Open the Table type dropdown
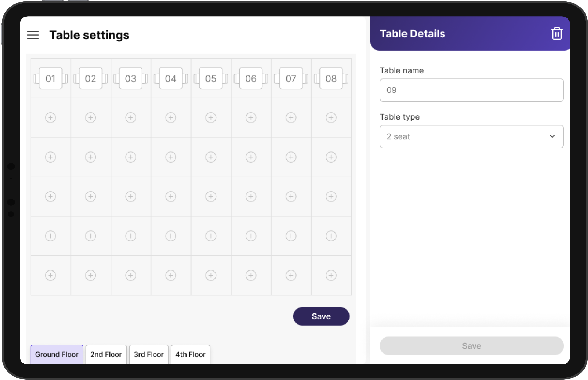Screen dimensions: 588x380 (x=471, y=136)
